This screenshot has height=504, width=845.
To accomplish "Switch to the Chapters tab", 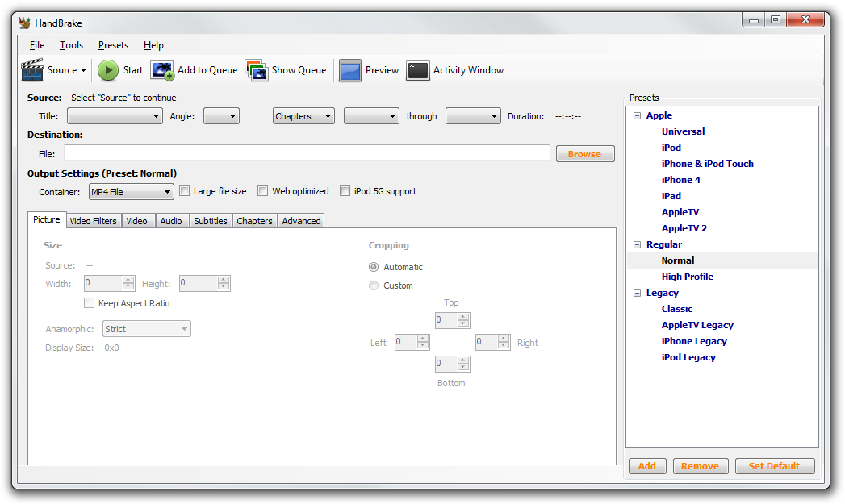I will point(254,221).
